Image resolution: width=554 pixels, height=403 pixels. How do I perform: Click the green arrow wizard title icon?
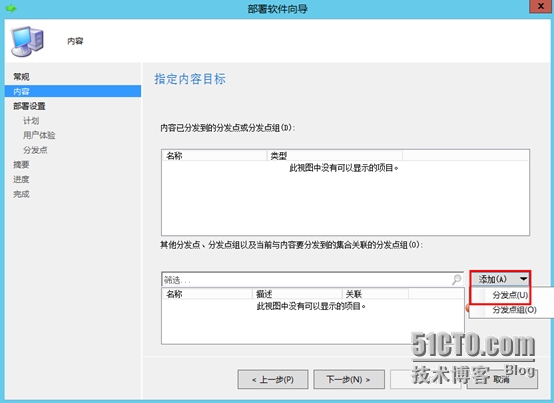(11, 8)
